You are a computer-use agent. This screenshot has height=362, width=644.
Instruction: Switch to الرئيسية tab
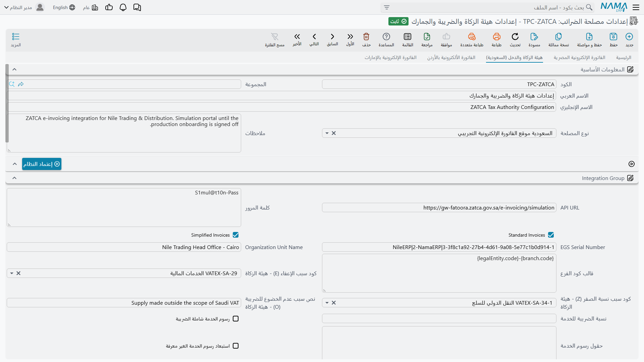tap(624, 58)
